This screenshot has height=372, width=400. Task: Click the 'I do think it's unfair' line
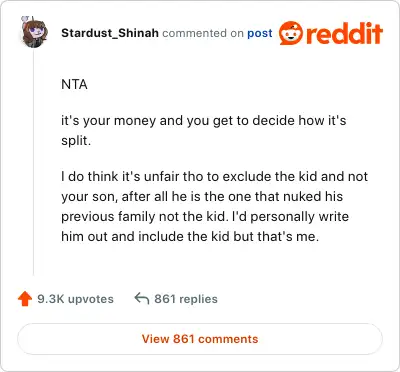point(214,176)
